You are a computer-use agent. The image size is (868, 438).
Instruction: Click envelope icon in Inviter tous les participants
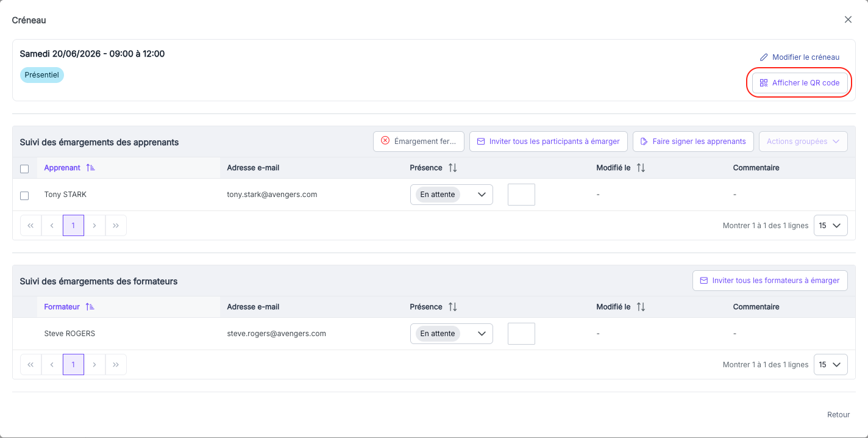481,142
